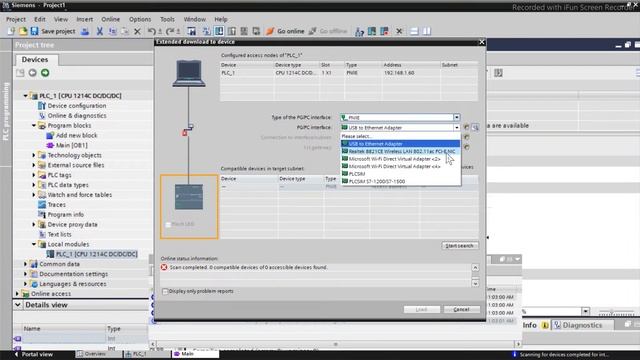Click scroll up arrow in Online status information

pyautogui.click(x=475, y=268)
